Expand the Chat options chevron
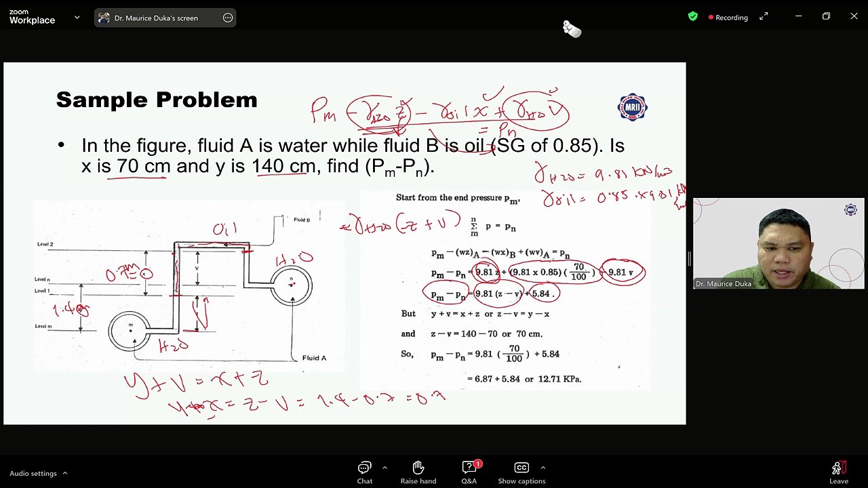Image resolution: width=868 pixels, height=488 pixels. 384,468
